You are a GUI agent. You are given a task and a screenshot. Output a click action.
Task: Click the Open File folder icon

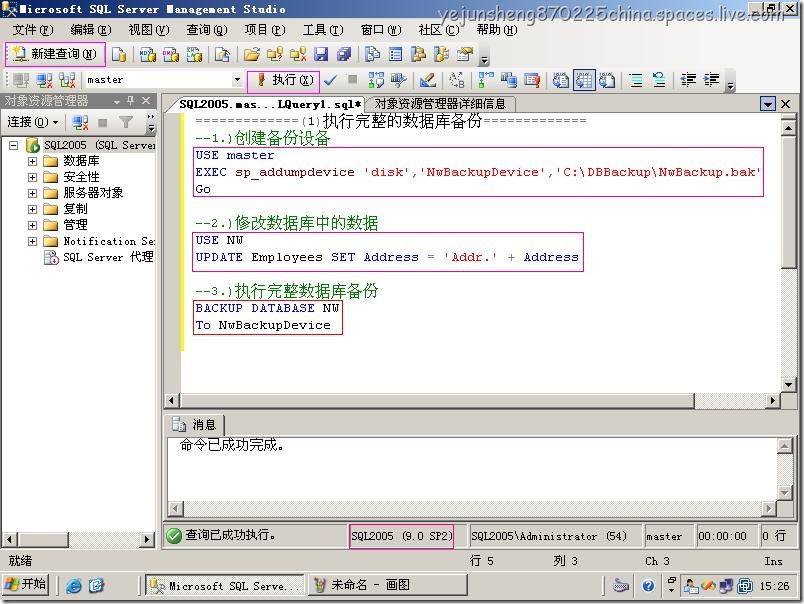251,54
